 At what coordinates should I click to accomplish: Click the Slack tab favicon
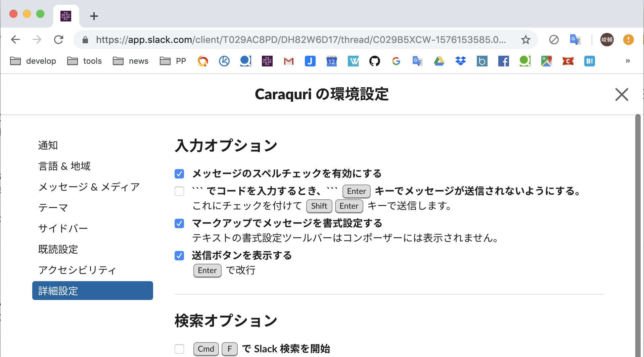click(66, 16)
